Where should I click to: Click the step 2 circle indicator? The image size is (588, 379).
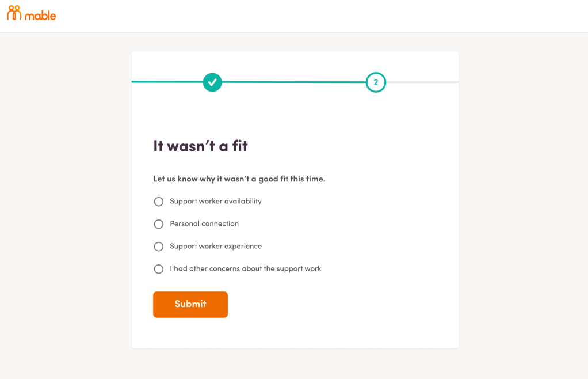tap(376, 82)
